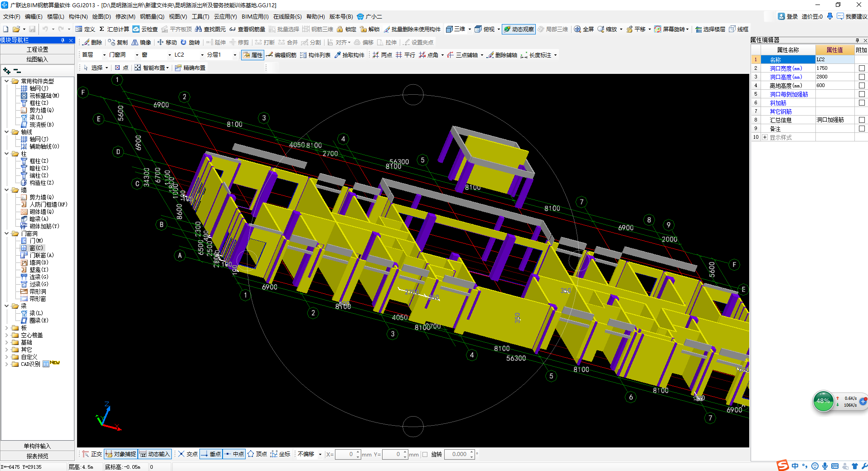Tick 附加 checkbox for 洞口每侧加强筋 row
This screenshot has width=868, height=471.
862,94
